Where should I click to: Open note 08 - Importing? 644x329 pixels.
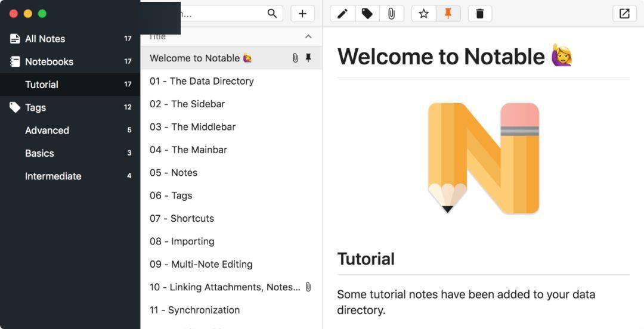[231, 241]
